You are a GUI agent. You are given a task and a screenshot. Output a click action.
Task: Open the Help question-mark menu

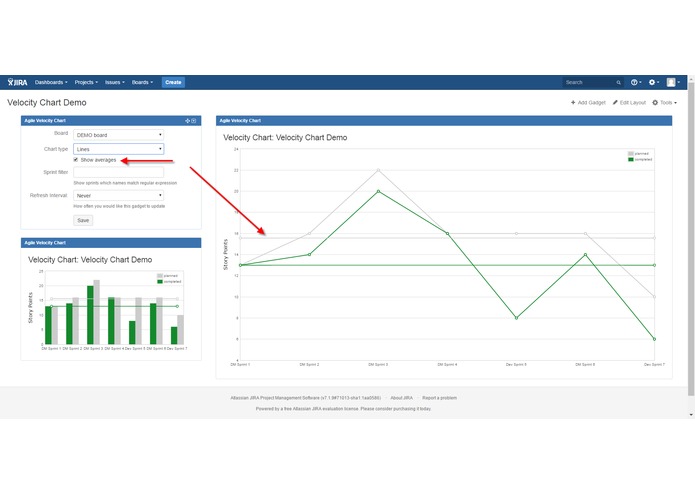pos(636,82)
